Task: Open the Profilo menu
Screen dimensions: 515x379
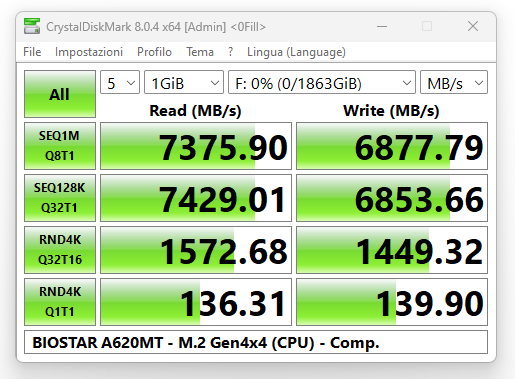Action: [154, 52]
